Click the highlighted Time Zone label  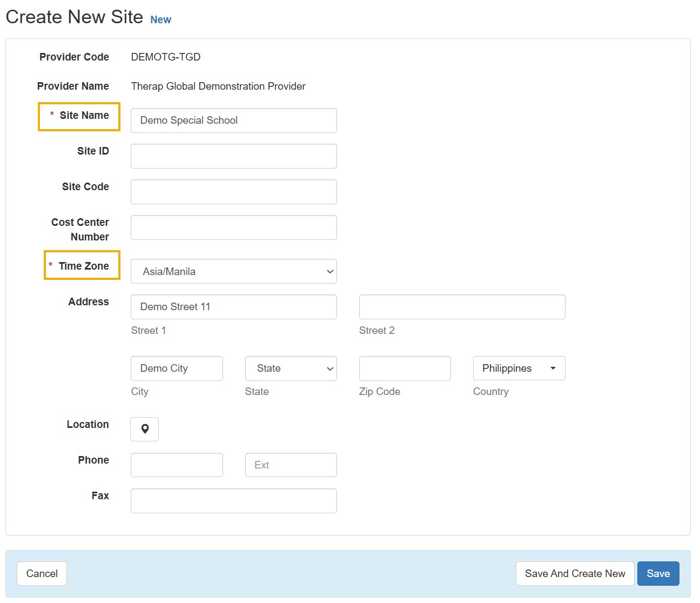[83, 266]
